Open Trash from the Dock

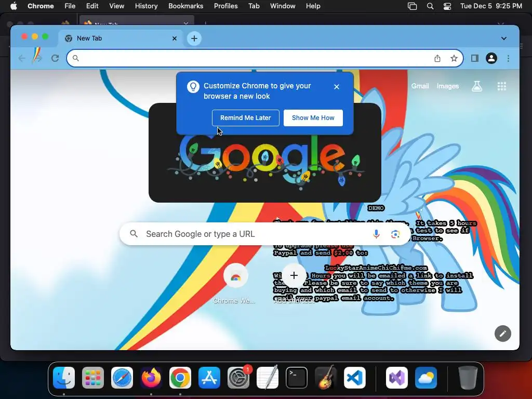point(468,378)
